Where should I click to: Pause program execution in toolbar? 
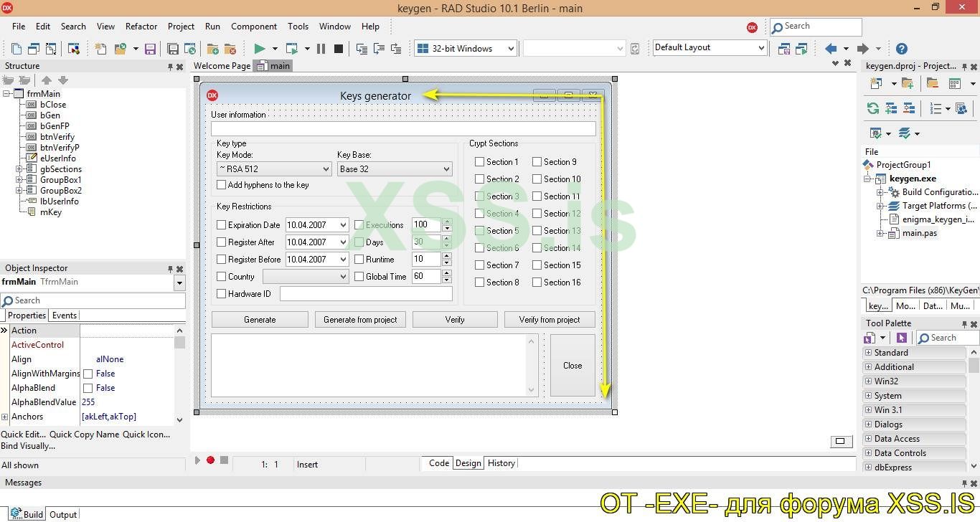(x=321, y=49)
